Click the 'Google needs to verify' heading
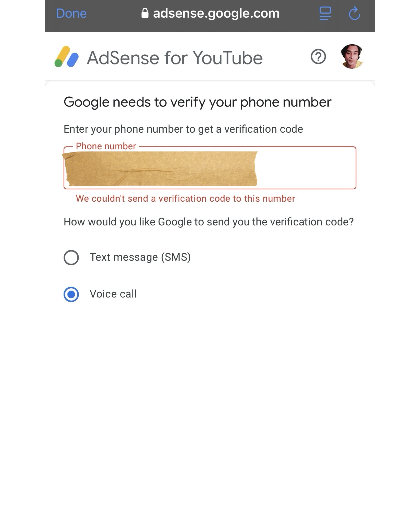This screenshot has height=525, width=420. pyautogui.click(x=198, y=102)
